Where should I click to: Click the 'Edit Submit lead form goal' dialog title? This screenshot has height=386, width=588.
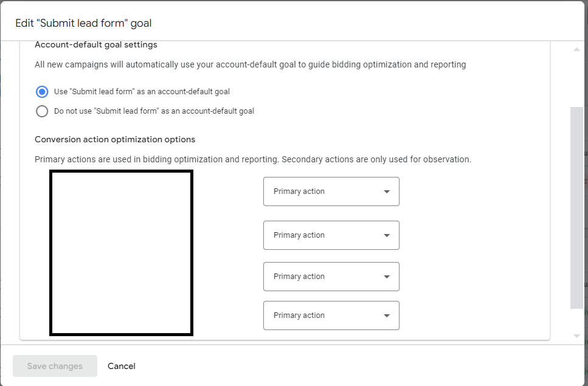pos(83,23)
